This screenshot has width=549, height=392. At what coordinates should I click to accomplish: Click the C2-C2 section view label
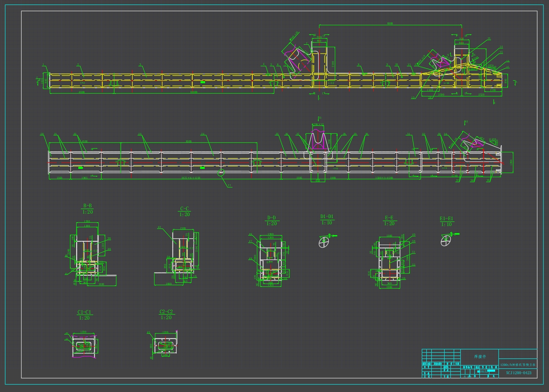tap(166, 312)
